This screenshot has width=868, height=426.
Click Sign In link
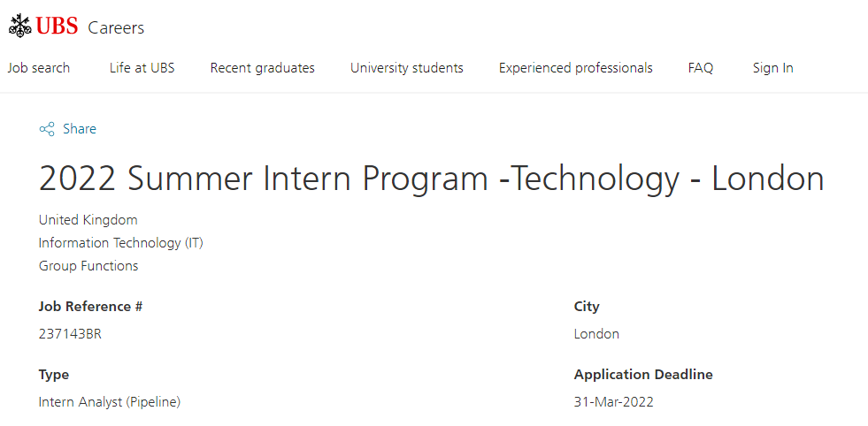coord(772,68)
